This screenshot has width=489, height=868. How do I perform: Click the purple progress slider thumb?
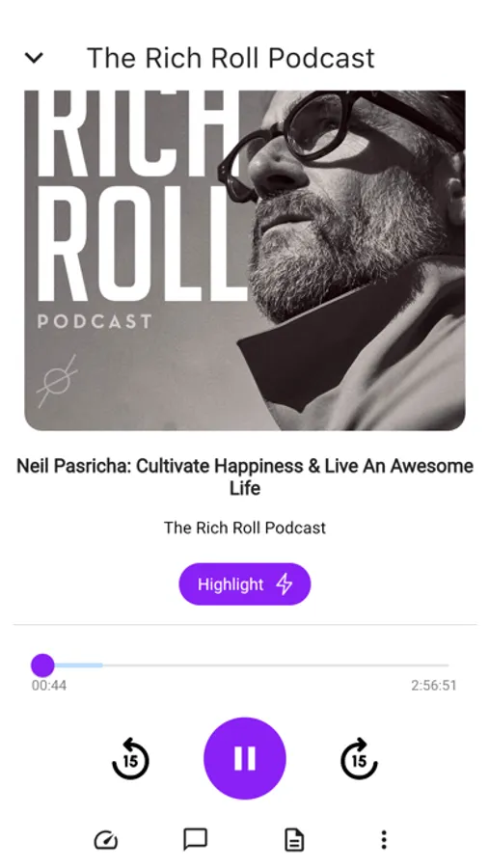(42, 665)
